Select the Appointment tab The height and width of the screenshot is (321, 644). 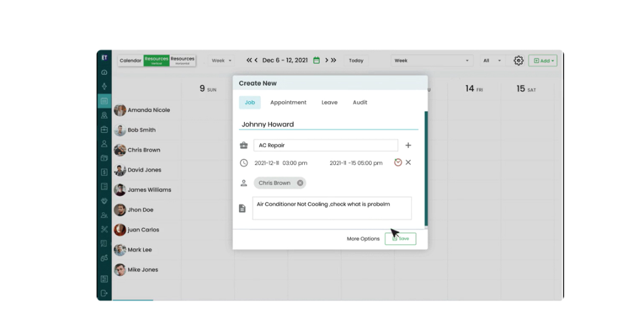click(288, 103)
